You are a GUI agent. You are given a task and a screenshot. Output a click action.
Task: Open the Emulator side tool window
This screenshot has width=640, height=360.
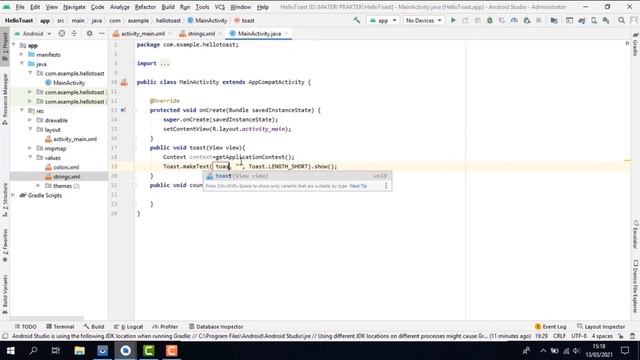[x=635, y=235]
